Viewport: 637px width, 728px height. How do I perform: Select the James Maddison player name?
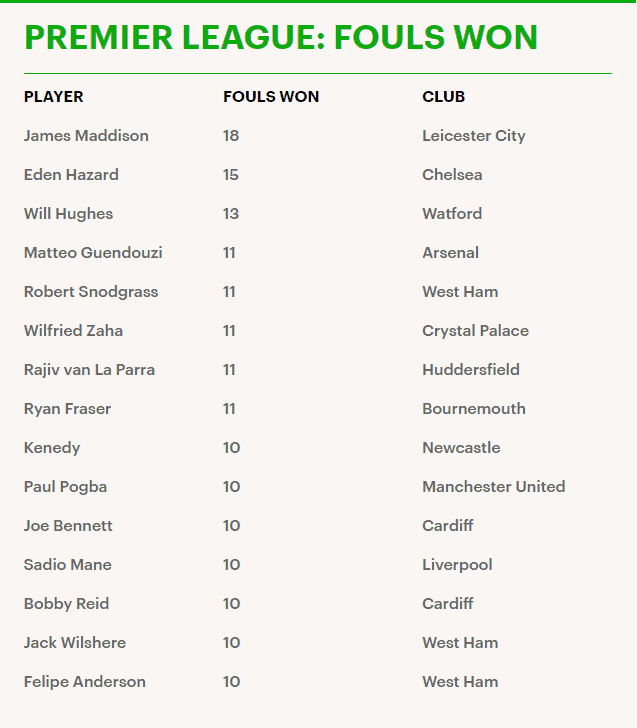[86, 136]
